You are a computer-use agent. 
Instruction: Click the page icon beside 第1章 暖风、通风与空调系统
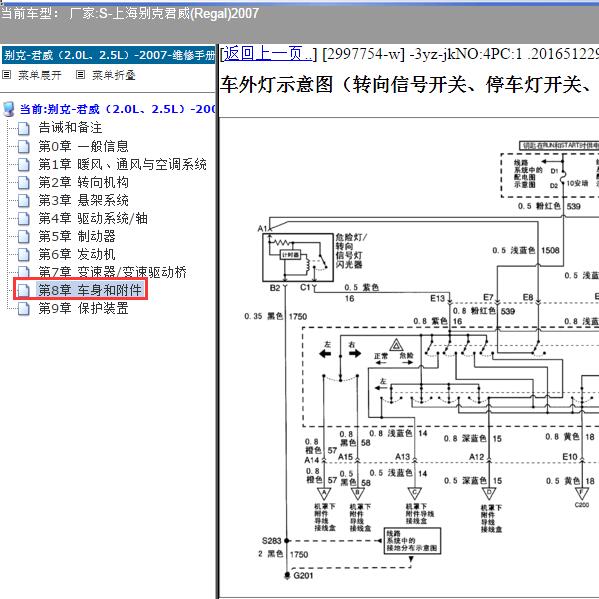24,165
